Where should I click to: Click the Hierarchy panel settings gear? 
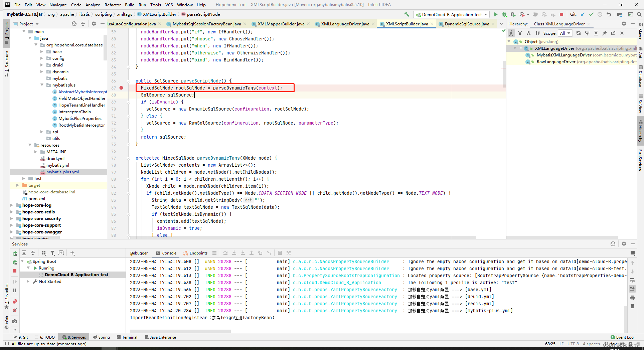click(x=624, y=24)
